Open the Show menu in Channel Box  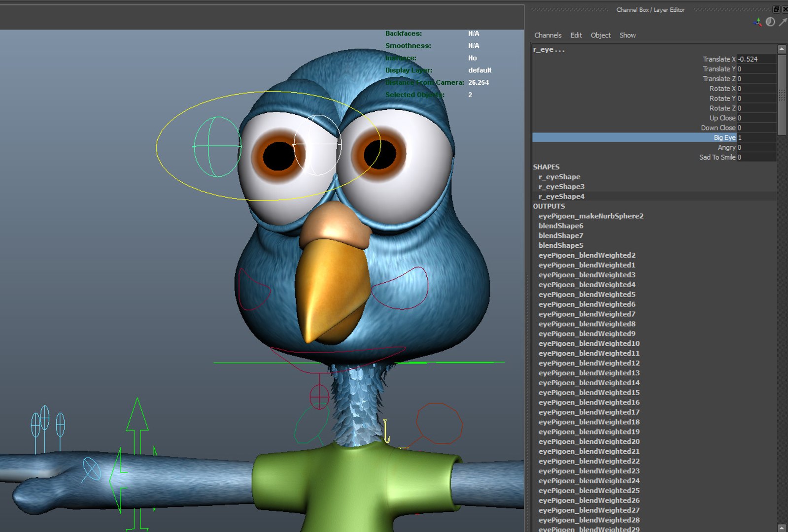627,35
